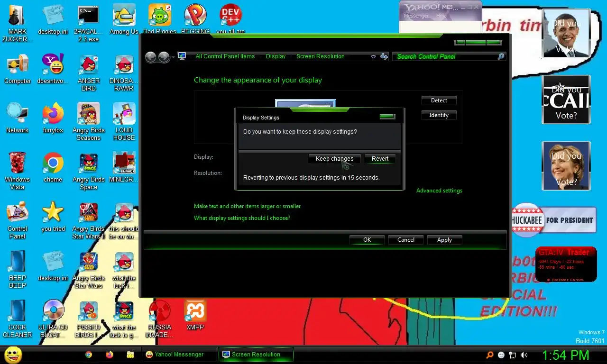This screenshot has width=607, height=364.
Task: Open the smiley Start button
Action: [13, 355]
